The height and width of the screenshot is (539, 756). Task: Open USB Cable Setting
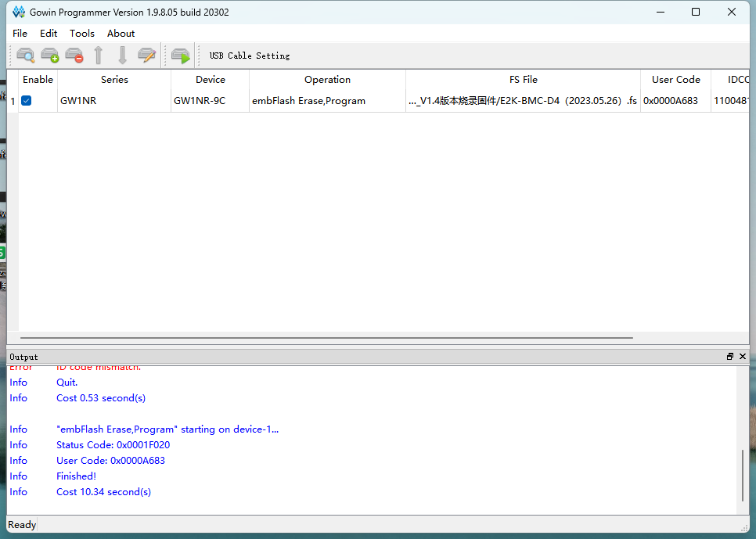[250, 56]
